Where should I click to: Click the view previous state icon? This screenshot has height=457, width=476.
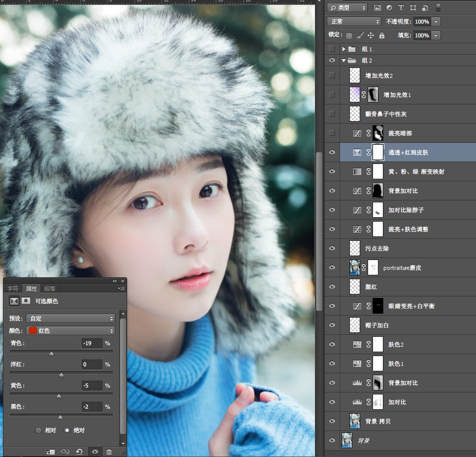(65, 452)
